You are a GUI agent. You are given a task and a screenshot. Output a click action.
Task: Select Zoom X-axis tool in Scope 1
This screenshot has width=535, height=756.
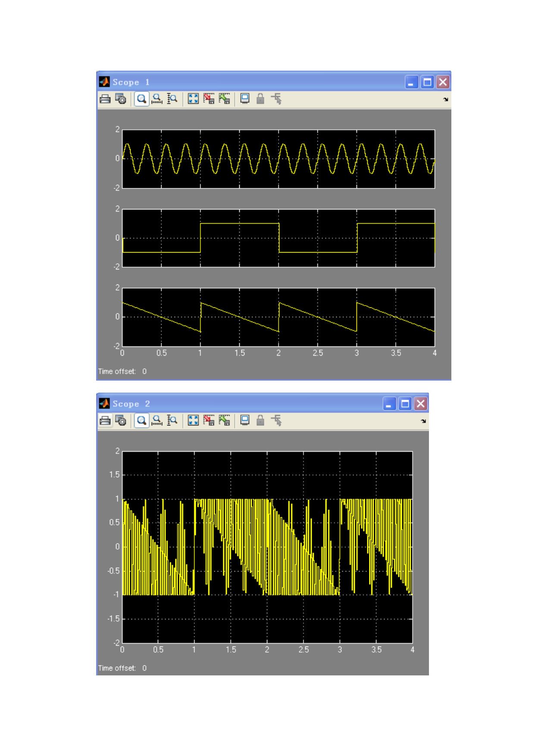pyautogui.click(x=157, y=99)
